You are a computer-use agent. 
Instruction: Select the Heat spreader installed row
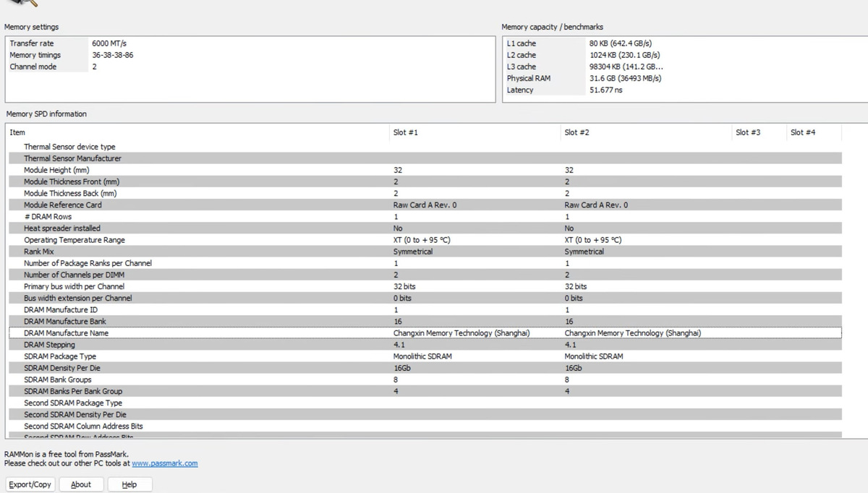[424, 228]
